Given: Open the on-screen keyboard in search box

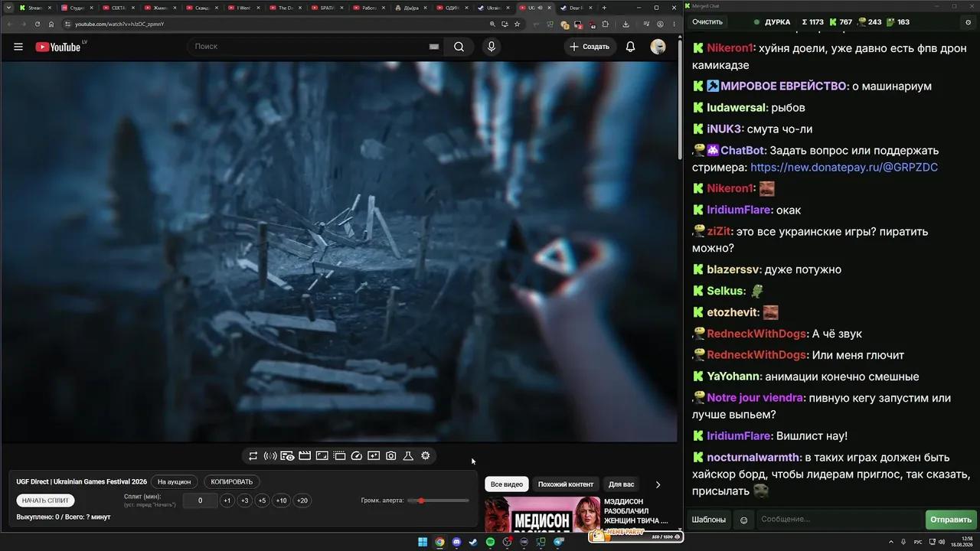Looking at the screenshot, I should (x=434, y=47).
